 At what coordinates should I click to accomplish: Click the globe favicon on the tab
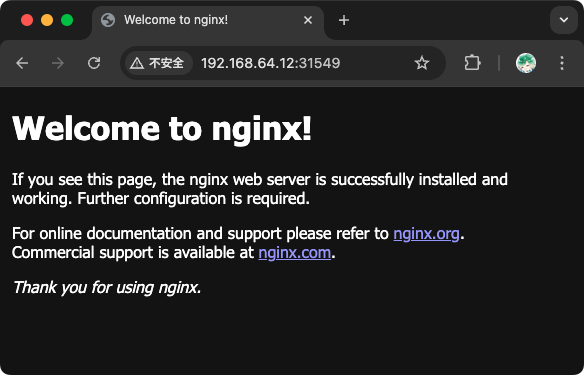[x=108, y=20]
